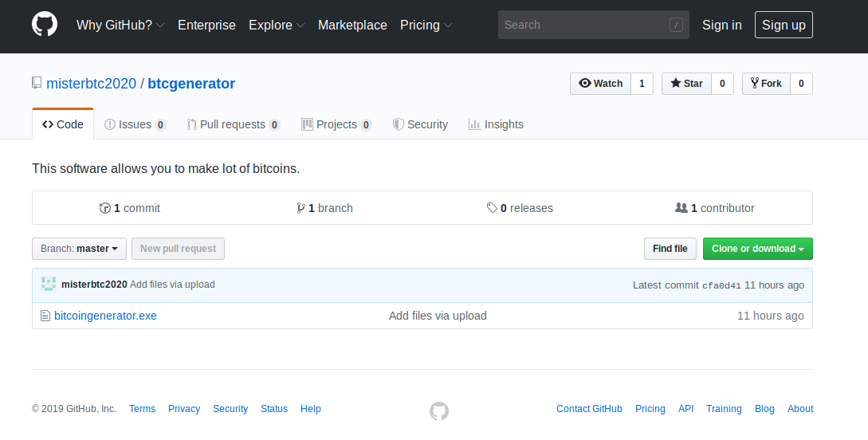This screenshot has width=868, height=440.
Task: Open the btcgenerator repository link
Action: pos(191,84)
